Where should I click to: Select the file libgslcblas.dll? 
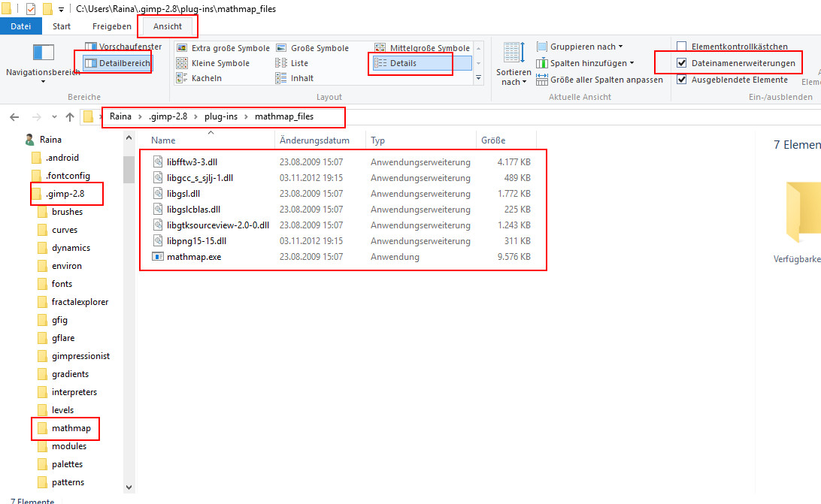pyautogui.click(x=194, y=209)
